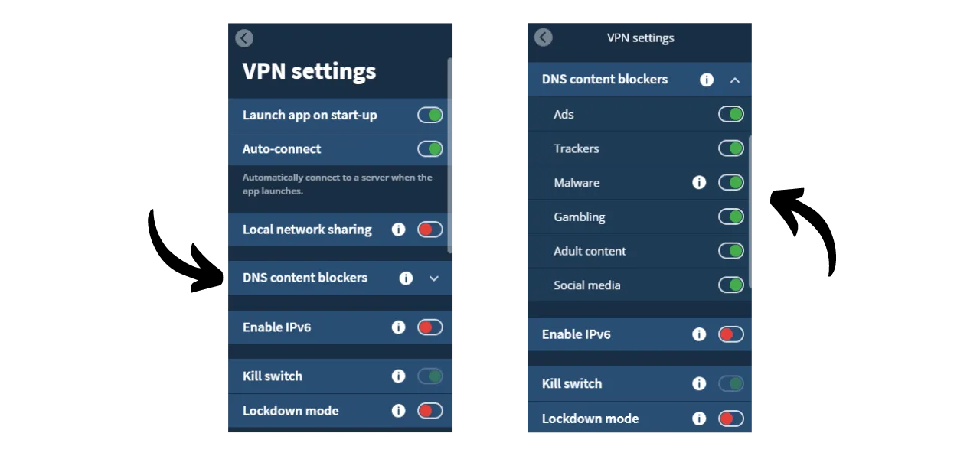This screenshot has height=456, width=980.
Task: Show info for expanded DNS content blockers header
Action: pyautogui.click(x=707, y=80)
